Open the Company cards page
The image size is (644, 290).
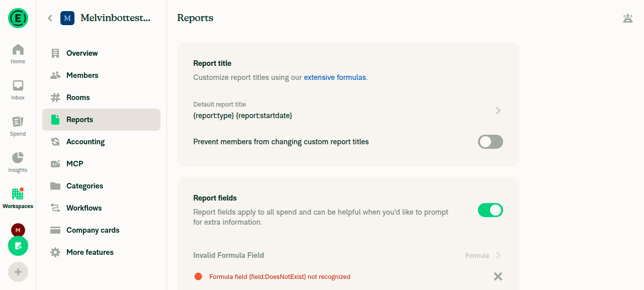tap(101, 230)
